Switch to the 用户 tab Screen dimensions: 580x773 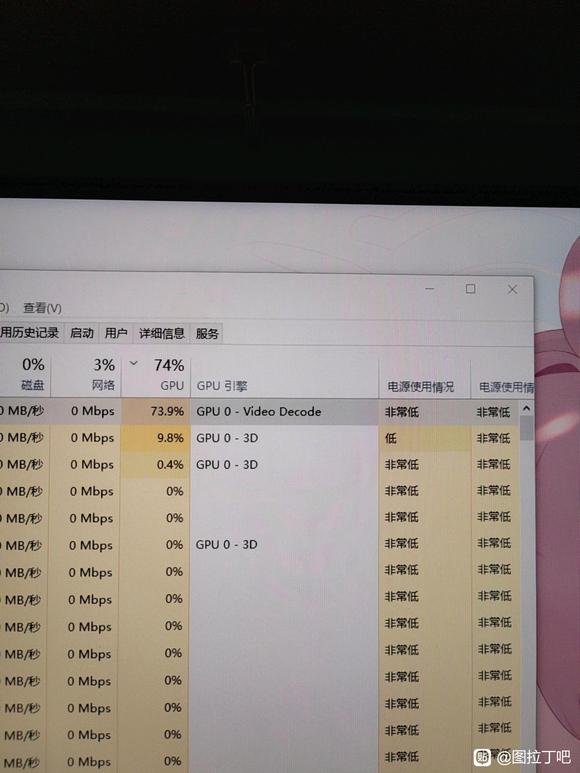point(116,333)
